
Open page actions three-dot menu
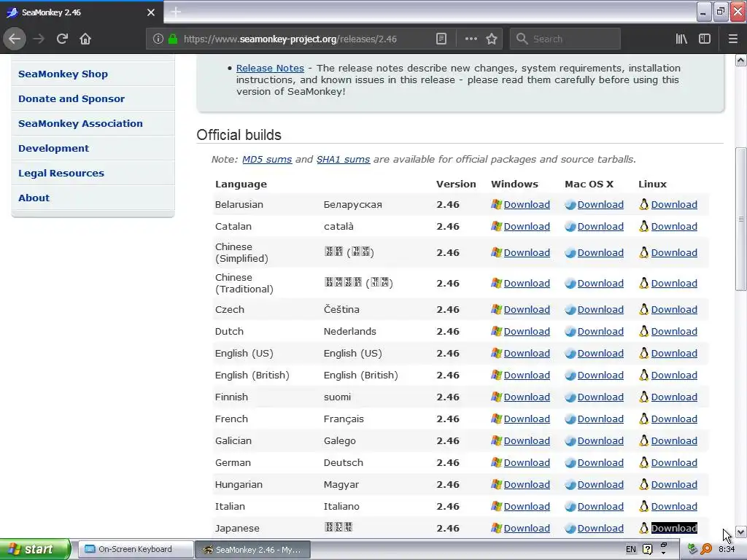click(471, 39)
